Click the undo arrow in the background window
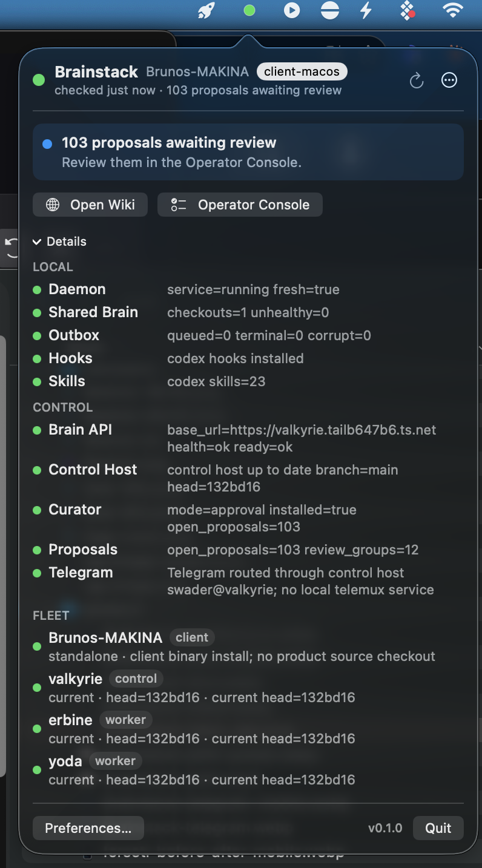The width and height of the screenshot is (482, 868). point(11,247)
